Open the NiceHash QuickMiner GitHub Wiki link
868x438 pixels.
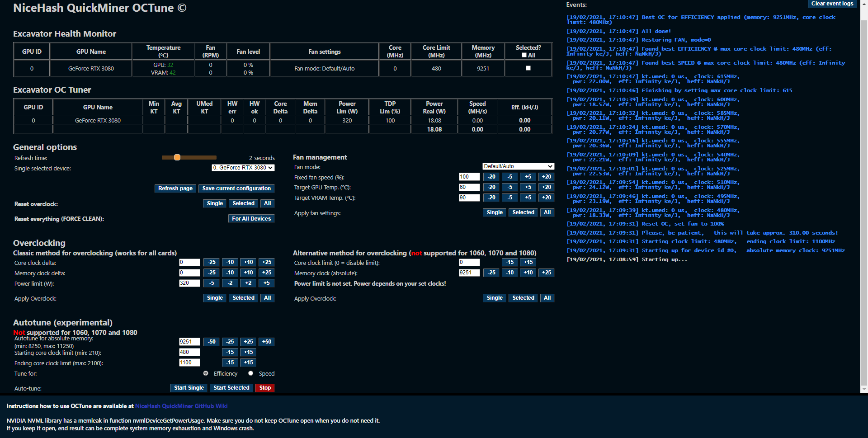[x=182, y=406]
